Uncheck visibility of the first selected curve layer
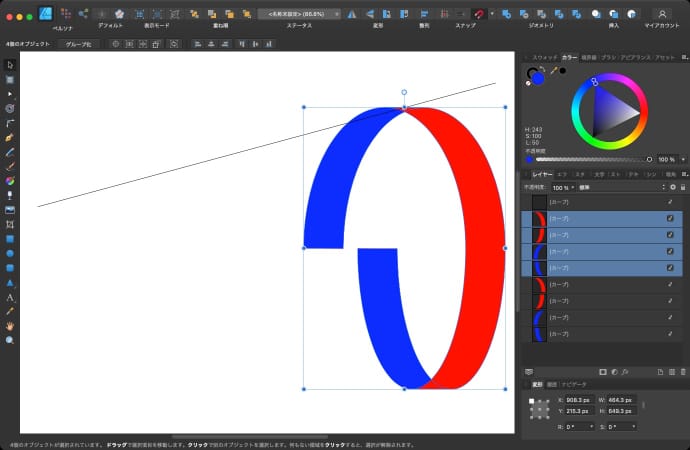The height and width of the screenshot is (450, 690). [x=670, y=218]
